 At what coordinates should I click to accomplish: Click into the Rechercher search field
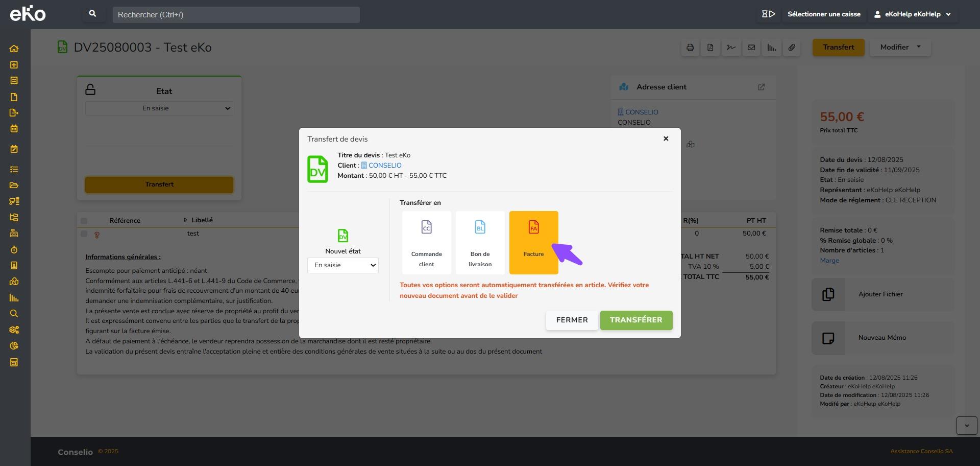[236, 15]
